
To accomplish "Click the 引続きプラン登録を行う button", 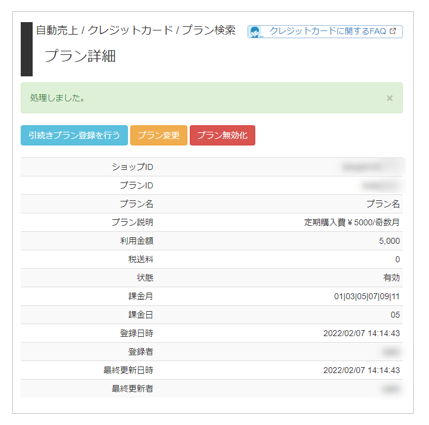I will (x=74, y=135).
